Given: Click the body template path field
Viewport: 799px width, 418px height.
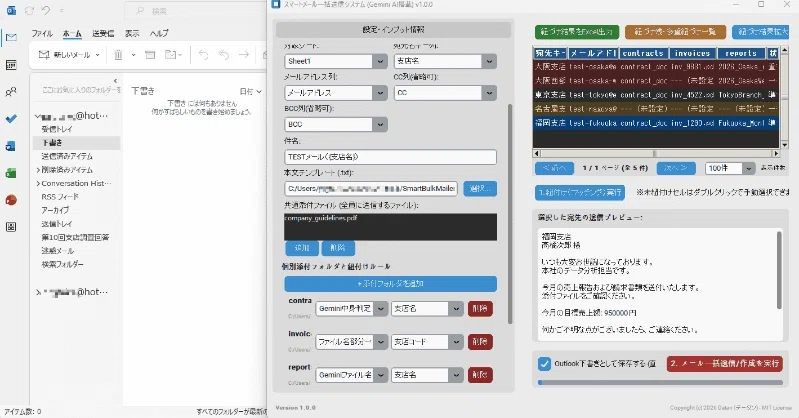Looking at the screenshot, I should [371, 189].
